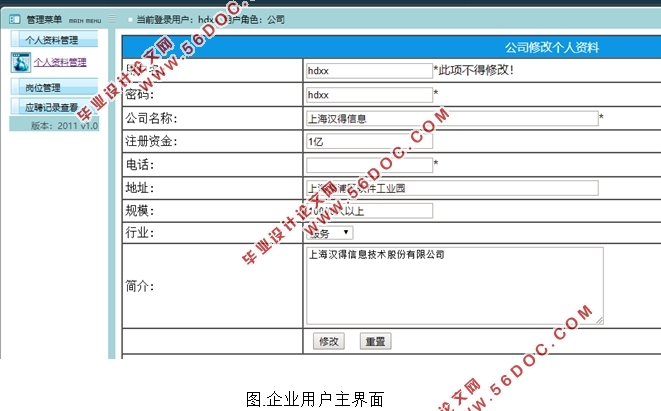Click the menu lines icon beside MAIN MENU
Screen dimensions: 661x411
click(112, 18)
